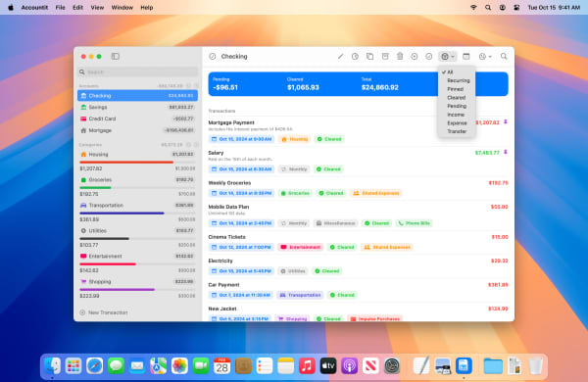
Task: Click the Spotlight search icon in menu bar
Action: pyautogui.click(x=488, y=8)
